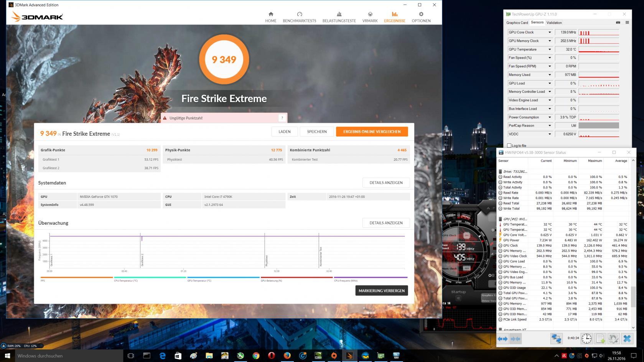Select PCIe Link Speed row in HWiNFO
This screenshot has height=362, width=644.
563,319
